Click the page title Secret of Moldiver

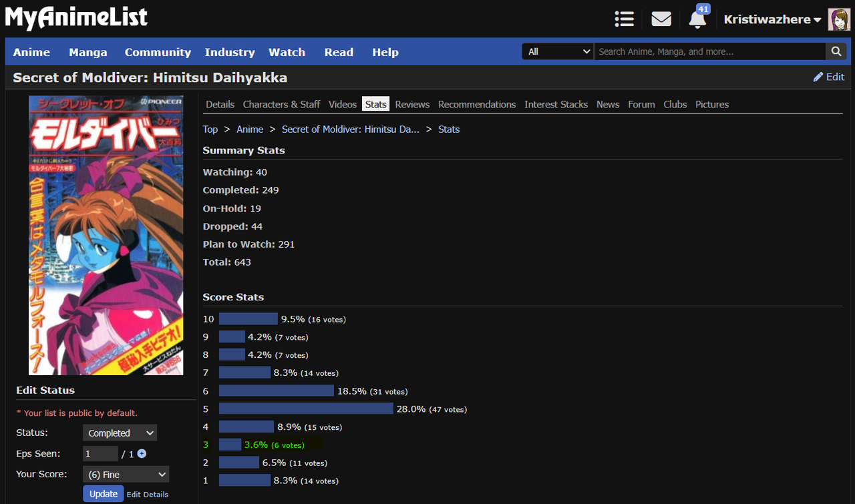[150, 77]
